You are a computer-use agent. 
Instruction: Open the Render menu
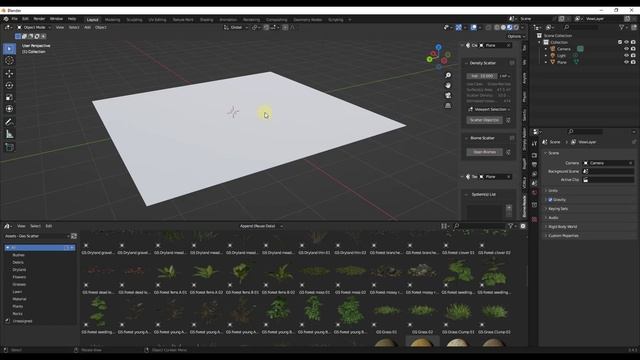pyautogui.click(x=39, y=19)
